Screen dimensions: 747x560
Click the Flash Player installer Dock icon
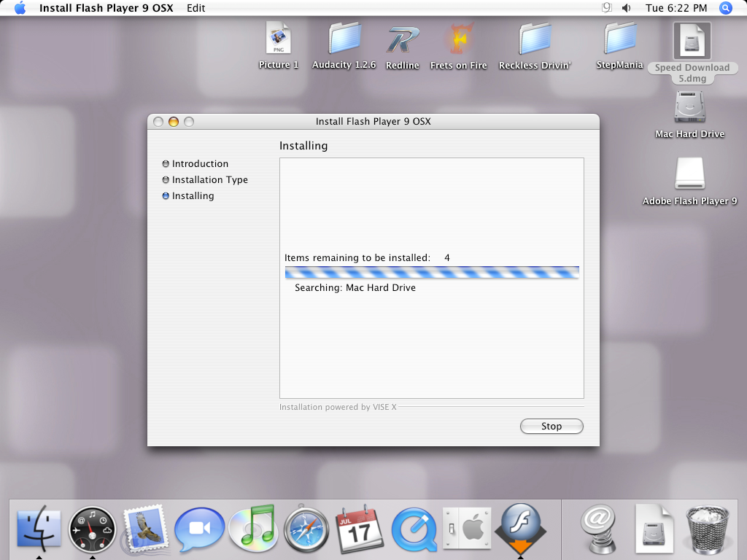point(521,529)
